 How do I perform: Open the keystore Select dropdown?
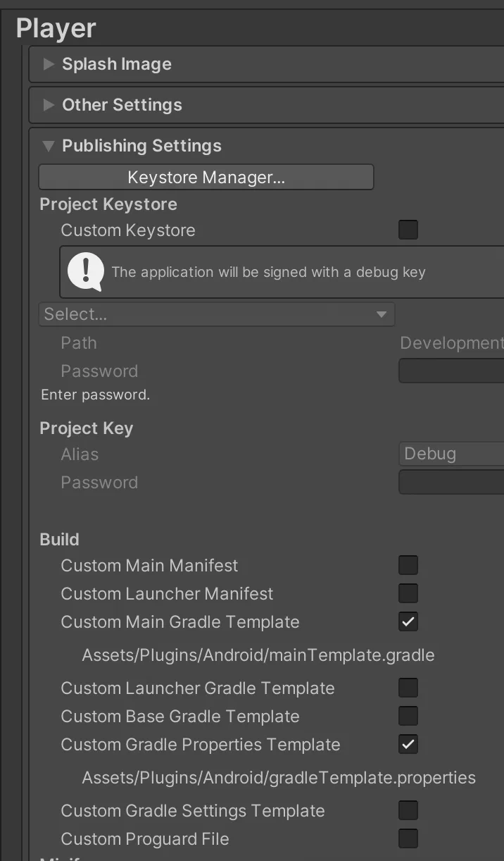216,314
